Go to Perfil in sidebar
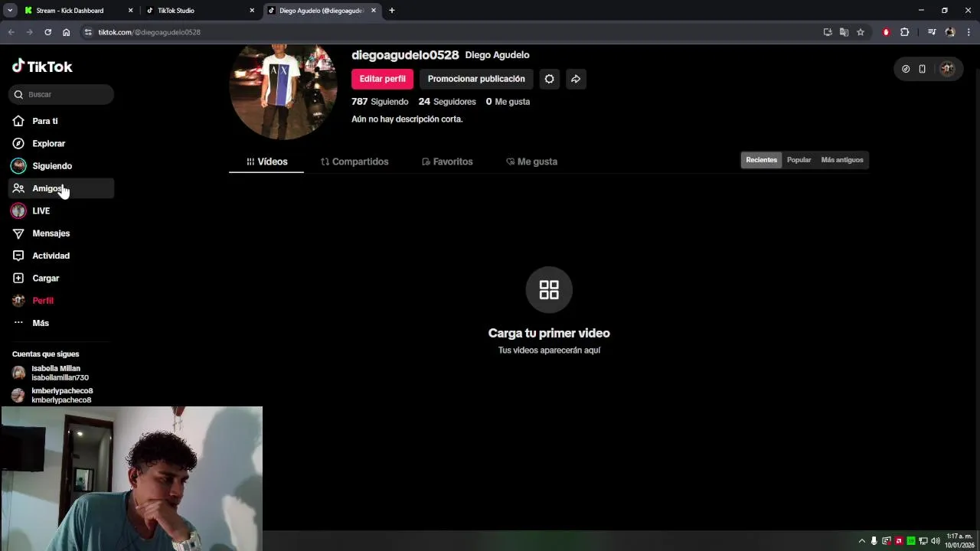 click(61, 301)
